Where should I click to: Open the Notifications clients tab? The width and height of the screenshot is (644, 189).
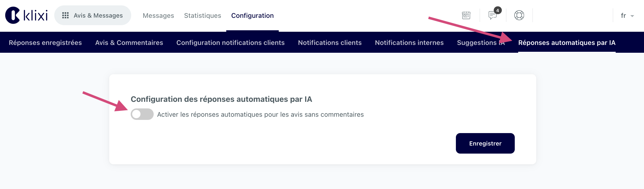[330, 43]
